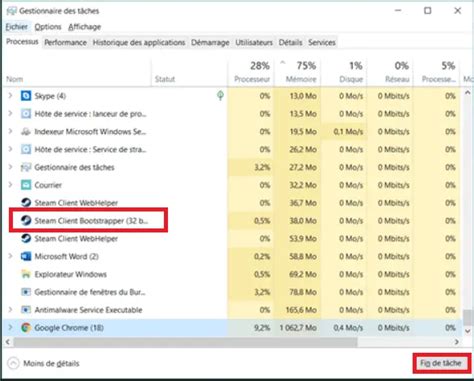
Task: Click Moins de détails label
Action: pyautogui.click(x=51, y=363)
